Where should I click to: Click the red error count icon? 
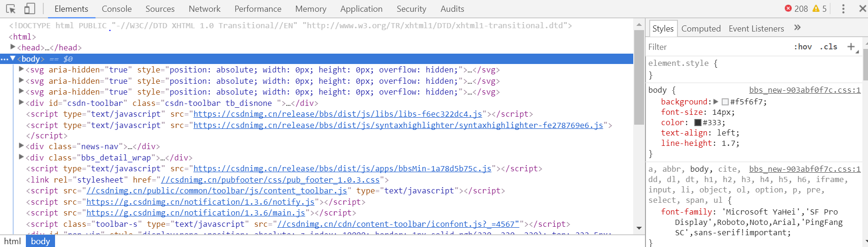point(788,8)
